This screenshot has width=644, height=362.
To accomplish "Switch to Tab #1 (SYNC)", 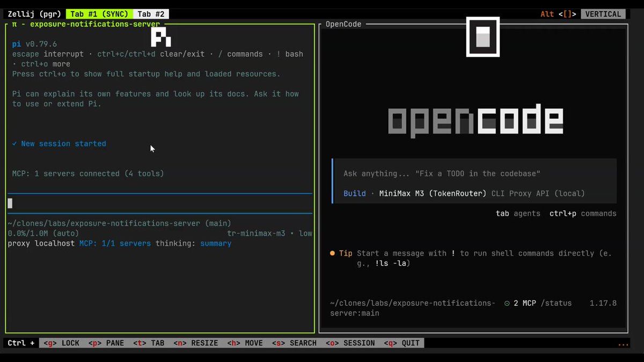I will click(99, 14).
